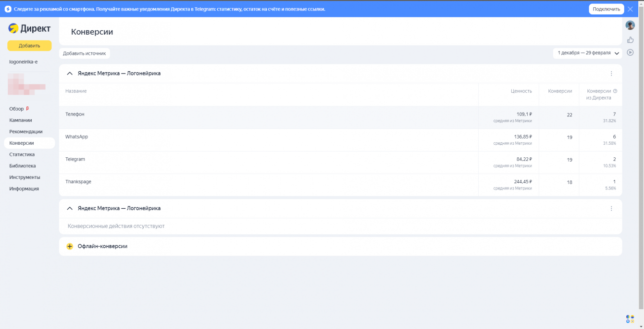Image resolution: width=644 pixels, height=329 pixels.
Task: Click the 244,45 ₽ value cell
Action: 523,182
